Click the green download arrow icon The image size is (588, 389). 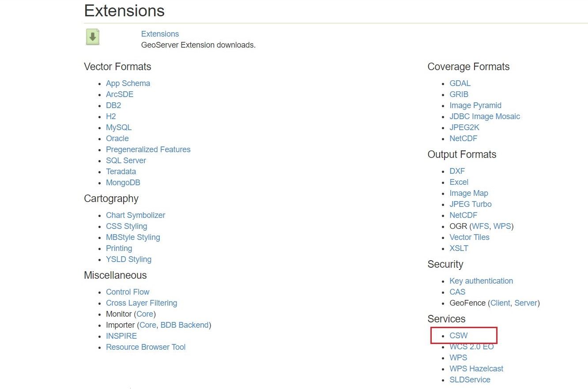(x=92, y=37)
